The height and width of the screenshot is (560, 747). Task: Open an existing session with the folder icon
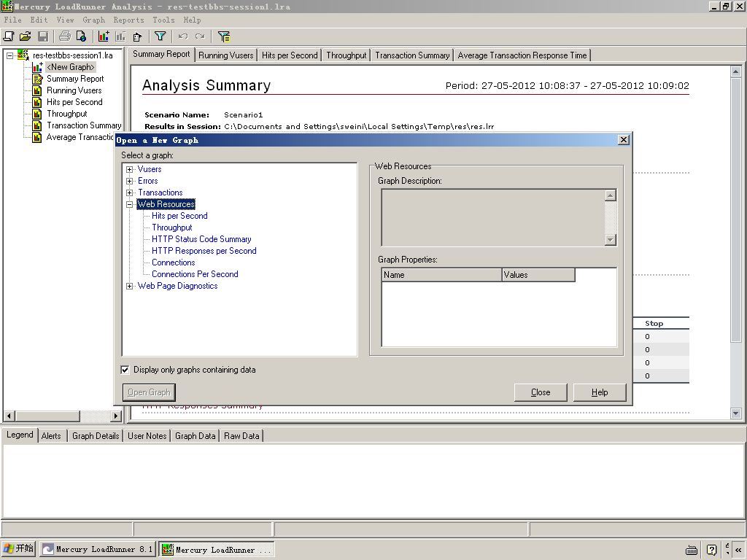coord(26,36)
